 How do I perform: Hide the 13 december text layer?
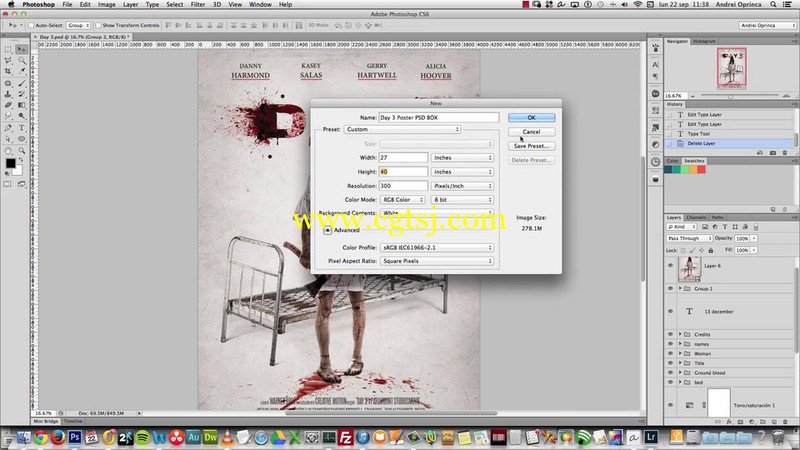pos(670,311)
